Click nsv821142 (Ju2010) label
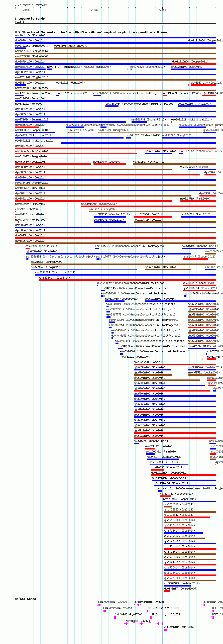The width and height of the screenshot is (223, 644). (159, 446)
